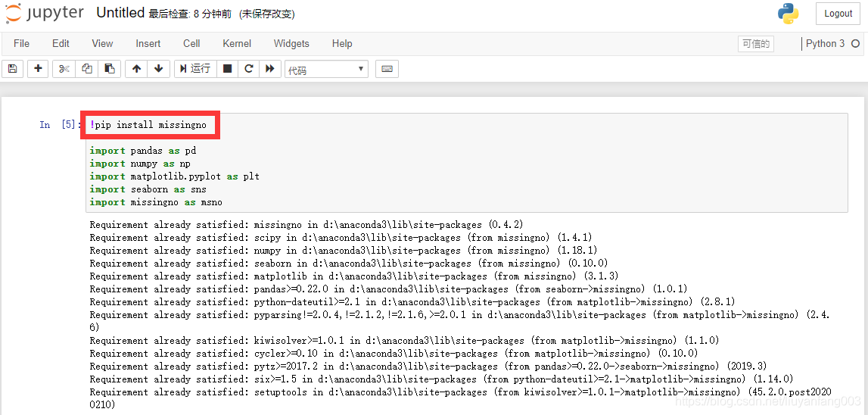Open the Cell menu
This screenshot has height=415, width=868.
191,43
